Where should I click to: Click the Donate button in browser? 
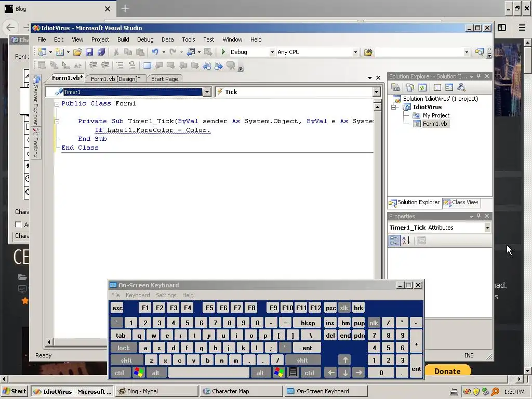(447, 371)
